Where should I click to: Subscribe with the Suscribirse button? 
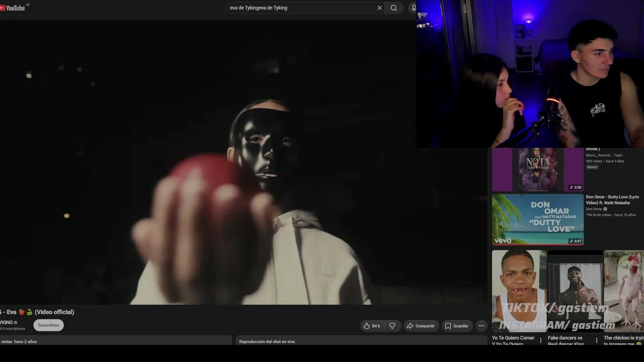coord(48,325)
